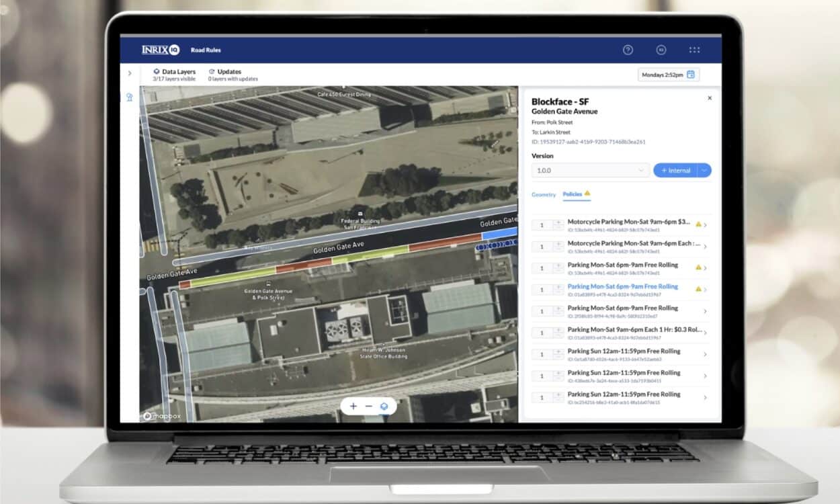Open the Version 1.0.0 dropdown
The width and height of the screenshot is (840, 504).
[x=591, y=171]
